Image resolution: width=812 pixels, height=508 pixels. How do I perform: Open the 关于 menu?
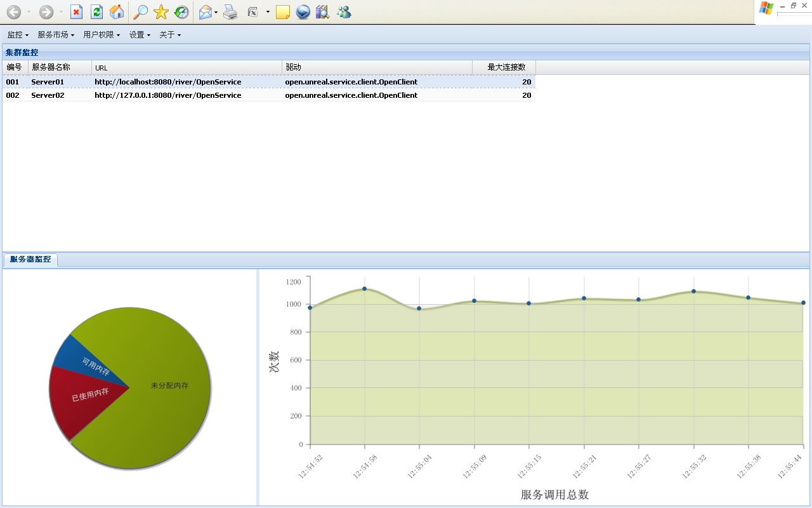pyautogui.click(x=170, y=35)
